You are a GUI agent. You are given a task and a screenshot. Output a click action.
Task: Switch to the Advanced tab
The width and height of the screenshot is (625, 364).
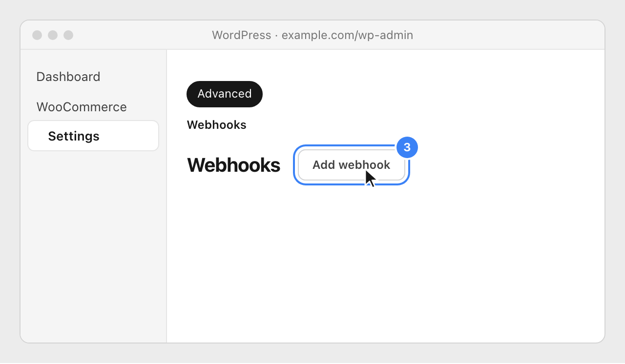coord(225,94)
